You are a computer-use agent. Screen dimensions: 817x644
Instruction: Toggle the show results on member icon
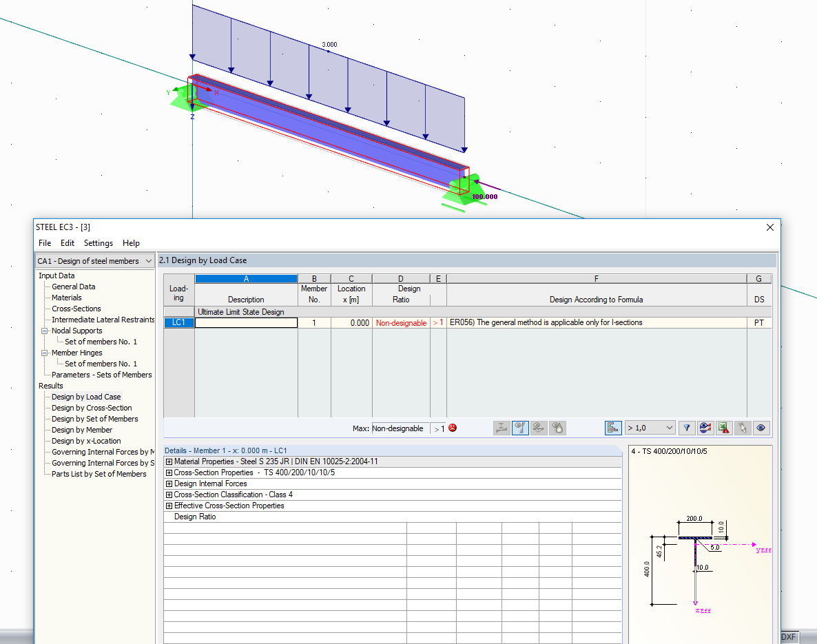(520, 428)
